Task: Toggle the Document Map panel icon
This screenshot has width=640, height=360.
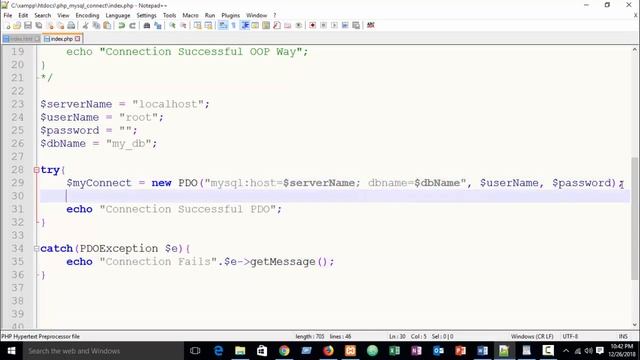Action: point(266,25)
